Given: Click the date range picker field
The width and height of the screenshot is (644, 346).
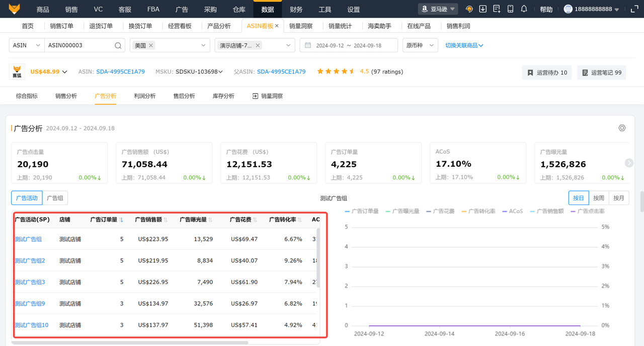Looking at the screenshot, I should 349,45.
